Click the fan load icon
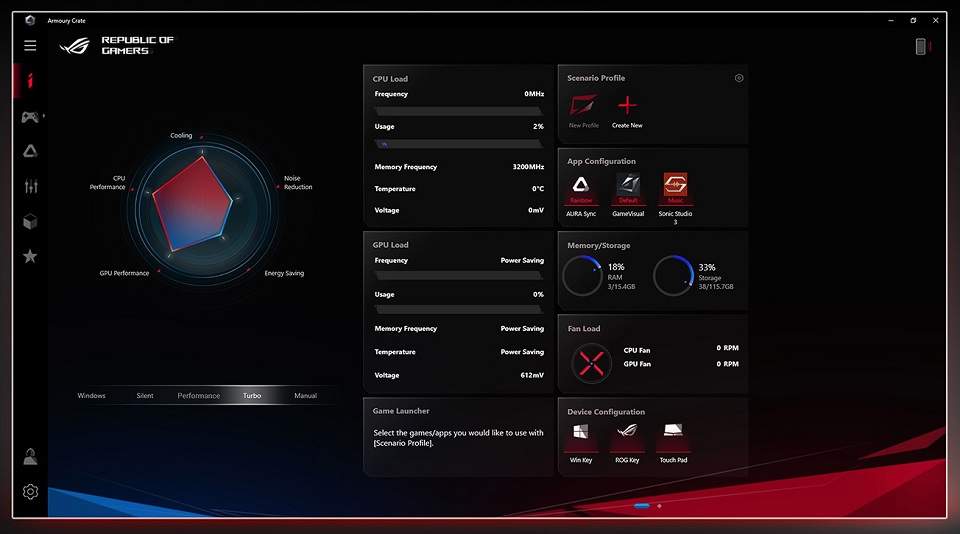960x534 pixels. point(591,363)
